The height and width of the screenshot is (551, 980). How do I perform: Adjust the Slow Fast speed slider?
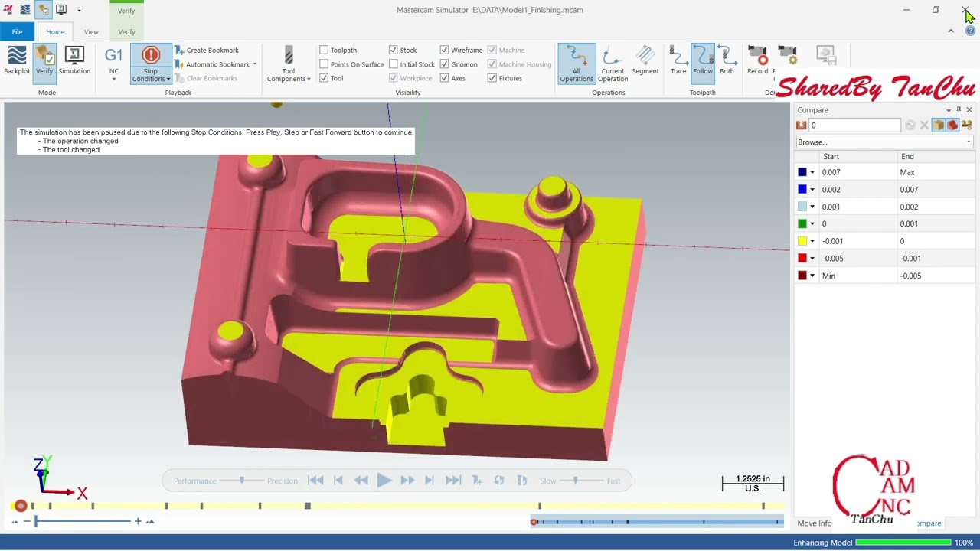[x=576, y=481]
